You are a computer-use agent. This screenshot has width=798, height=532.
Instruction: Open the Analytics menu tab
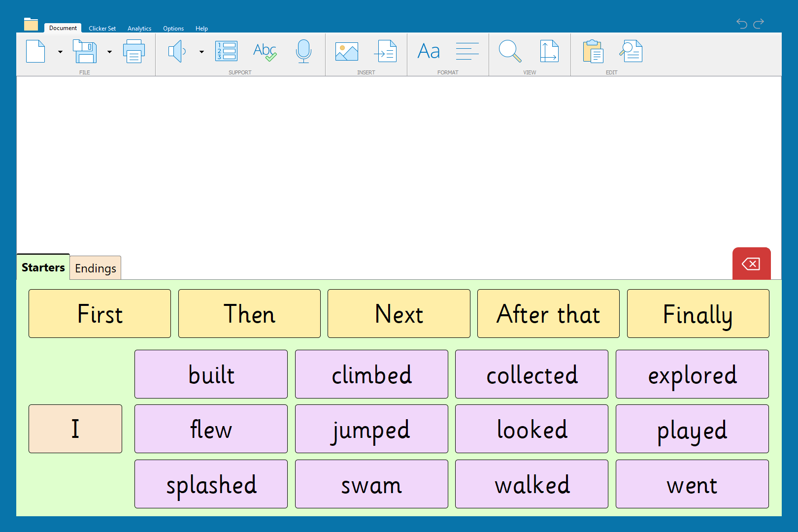coord(139,29)
